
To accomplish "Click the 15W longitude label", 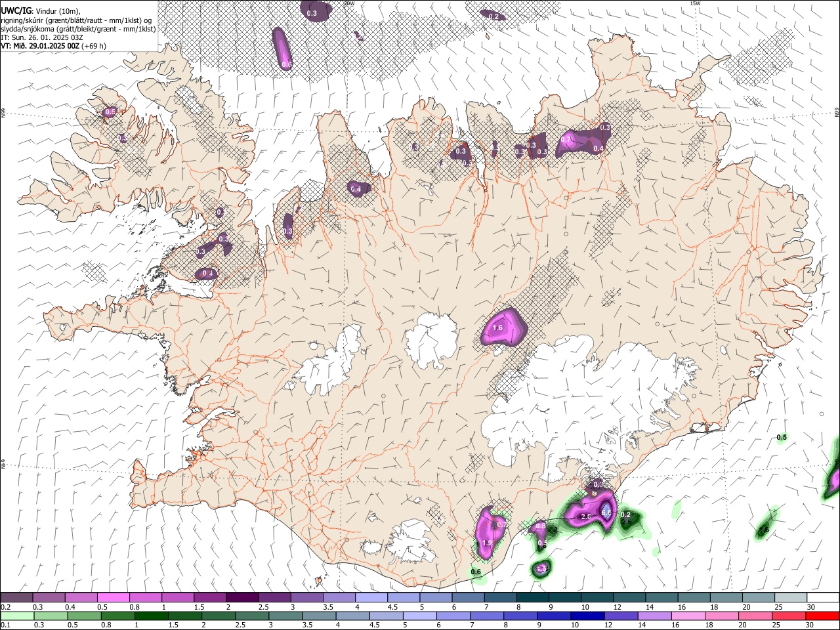I will point(694,3).
